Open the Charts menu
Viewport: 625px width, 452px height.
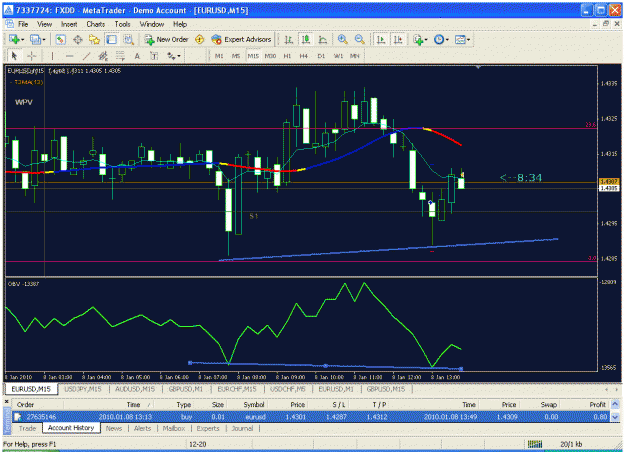coord(96,24)
